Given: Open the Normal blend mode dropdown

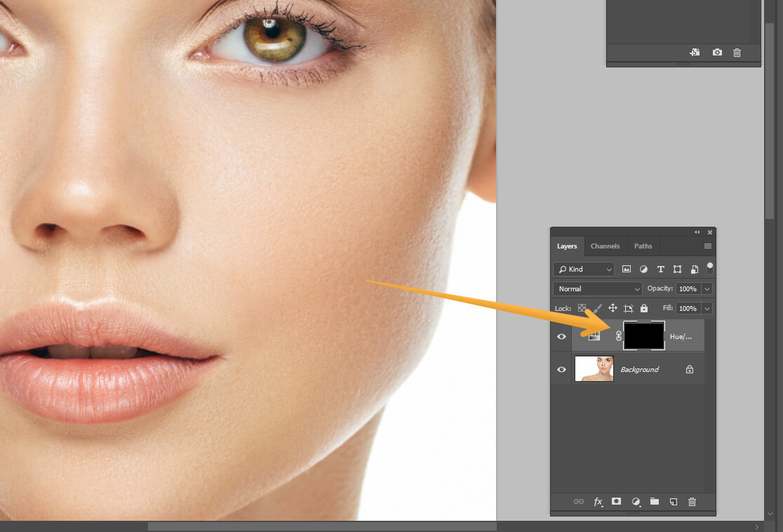Looking at the screenshot, I should click(596, 288).
